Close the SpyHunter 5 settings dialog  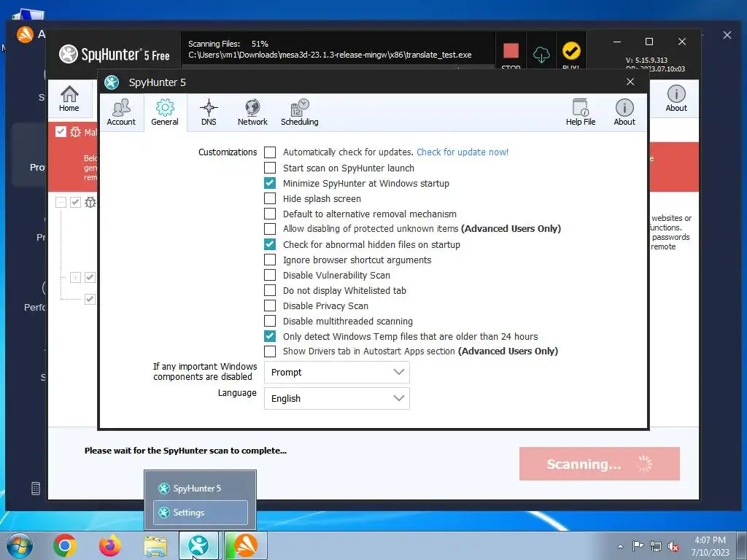pyautogui.click(x=630, y=82)
